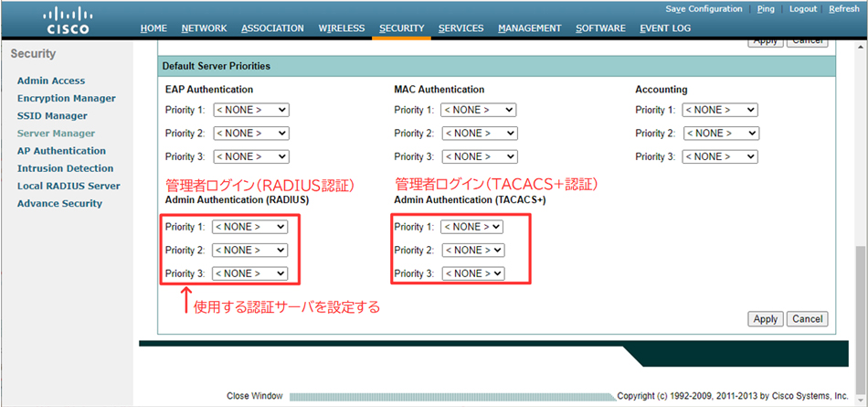Open Accounting Priority 3 dropdown
Viewport: 868px width, 407px height.
point(720,156)
